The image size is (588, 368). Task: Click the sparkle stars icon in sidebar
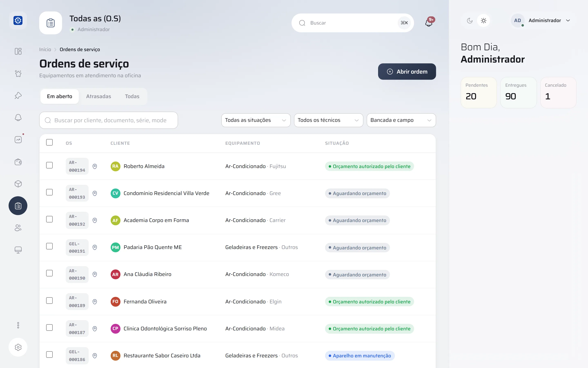(x=18, y=74)
